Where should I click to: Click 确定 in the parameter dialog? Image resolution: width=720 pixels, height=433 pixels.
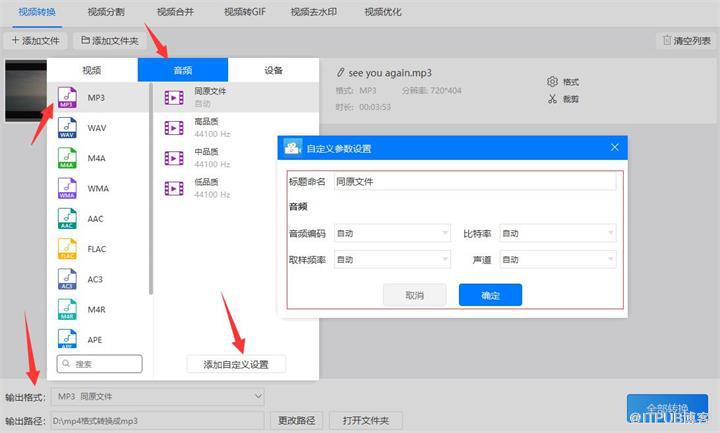tap(490, 295)
